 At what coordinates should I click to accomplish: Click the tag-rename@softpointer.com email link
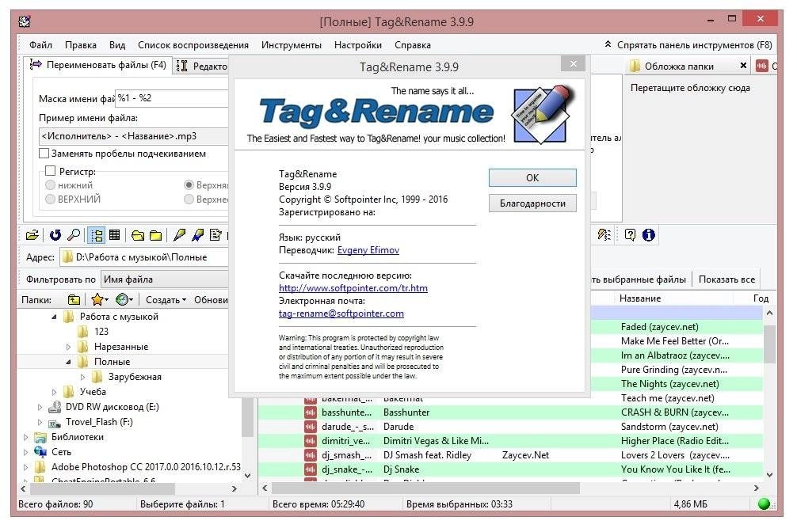pos(341,313)
